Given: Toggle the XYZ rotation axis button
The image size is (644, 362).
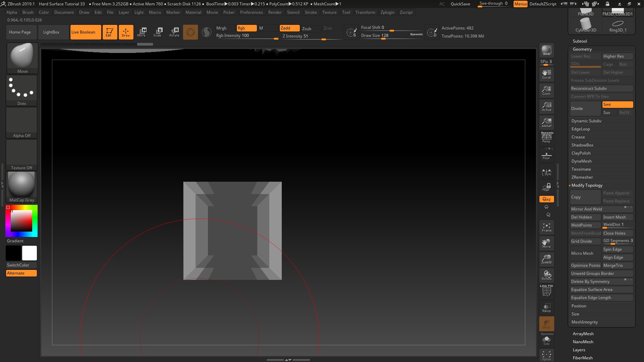Looking at the screenshot, I should [x=546, y=199].
